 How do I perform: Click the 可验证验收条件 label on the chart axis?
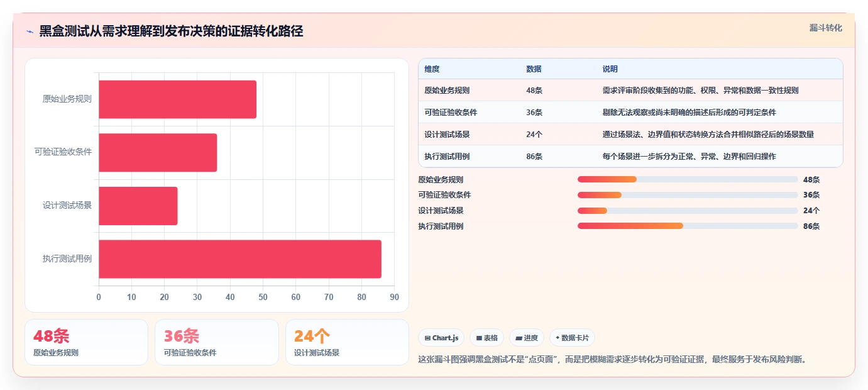pyautogui.click(x=63, y=152)
